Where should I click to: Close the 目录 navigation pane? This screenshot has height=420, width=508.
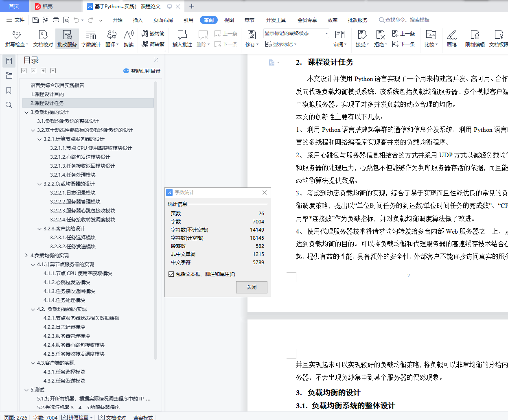[156, 60]
